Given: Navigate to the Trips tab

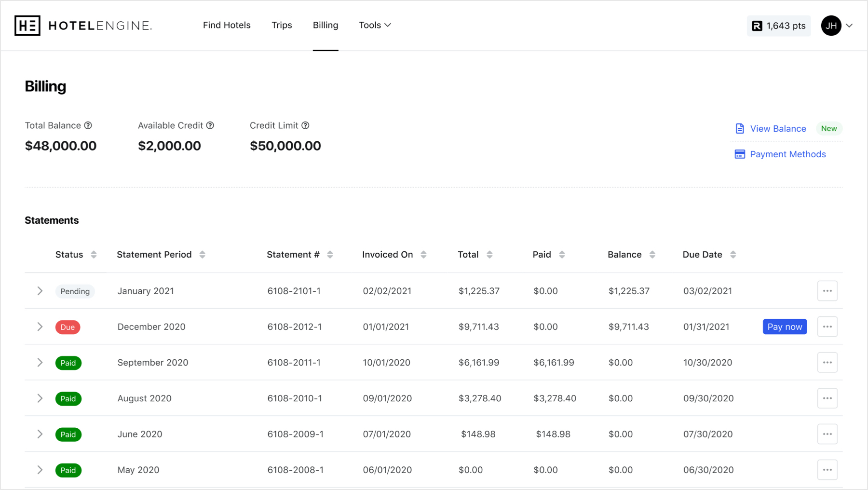Looking at the screenshot, I should tap(282, 25).
